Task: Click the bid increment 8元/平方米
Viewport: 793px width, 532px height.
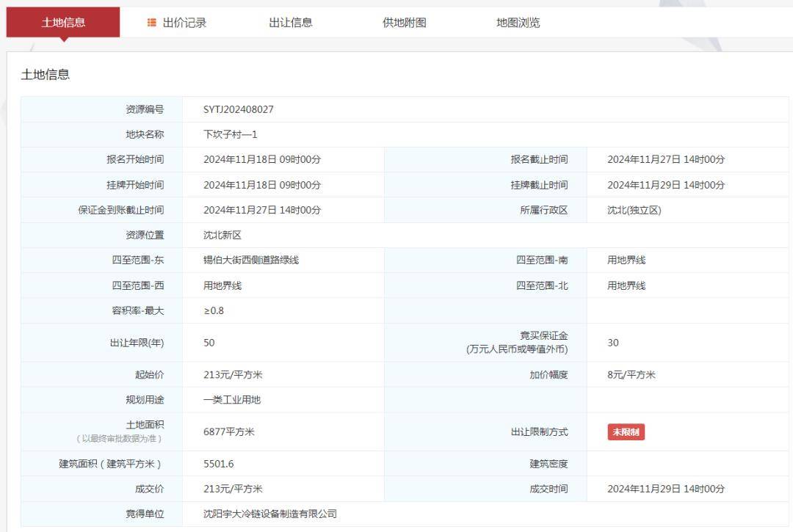Action: (631, 375)
